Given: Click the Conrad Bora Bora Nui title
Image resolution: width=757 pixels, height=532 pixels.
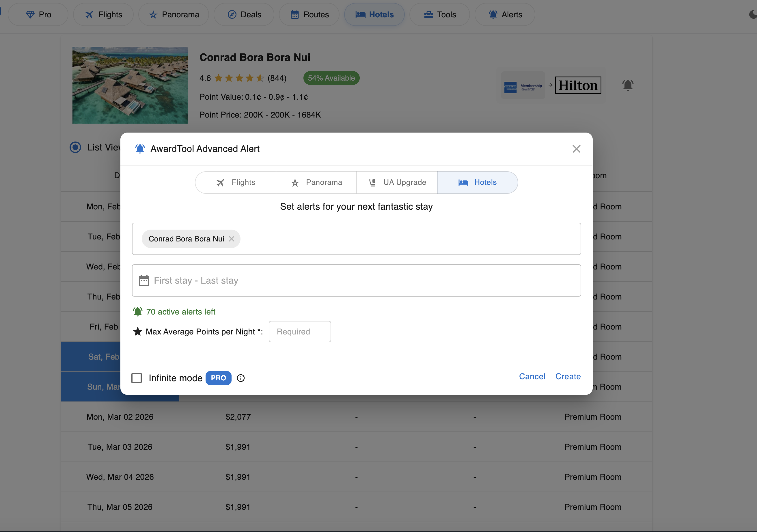Looking at the screenshot, I should pos(255,57).
